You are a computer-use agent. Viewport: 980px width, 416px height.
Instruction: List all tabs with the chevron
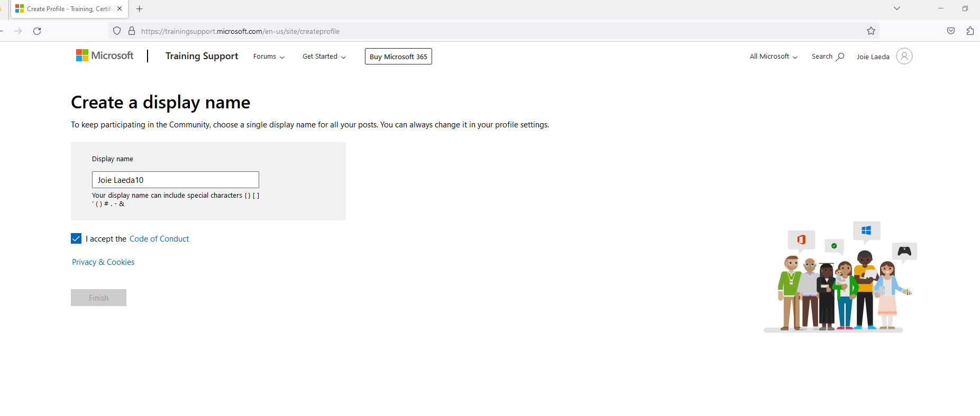[897, 8]
